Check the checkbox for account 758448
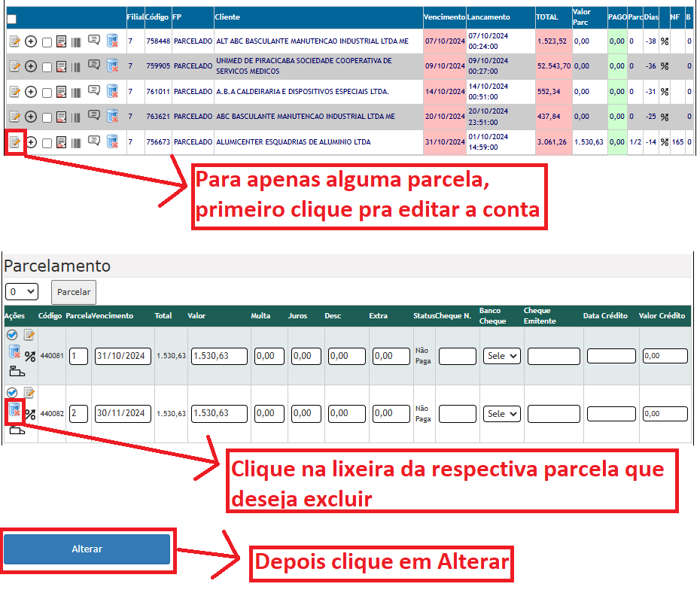This screenshot has height=599, width=700. point(47,43)
